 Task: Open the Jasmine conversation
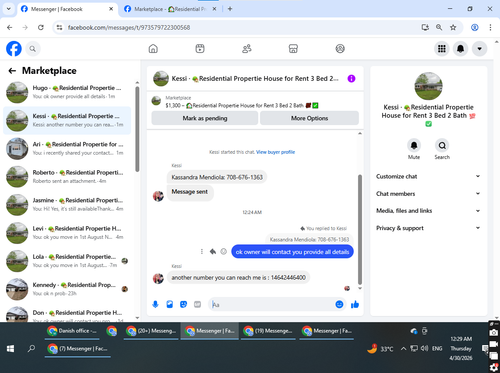click(x=67, y=205)
